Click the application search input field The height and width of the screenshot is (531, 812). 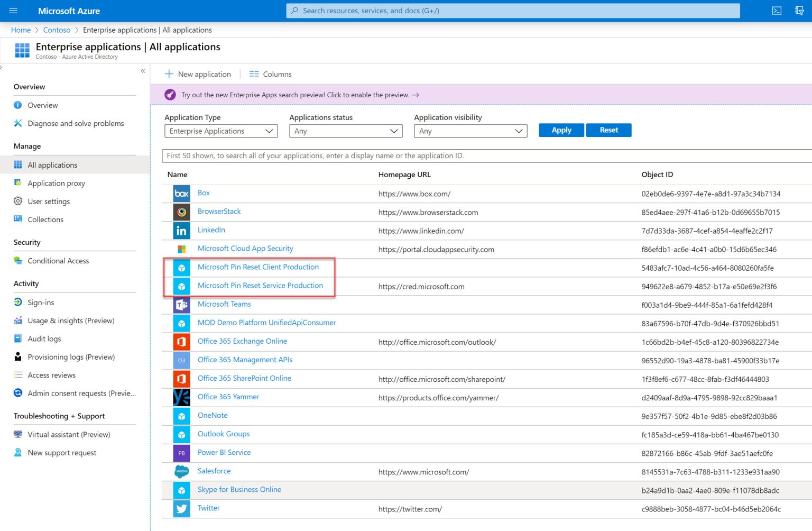(370, 155)
